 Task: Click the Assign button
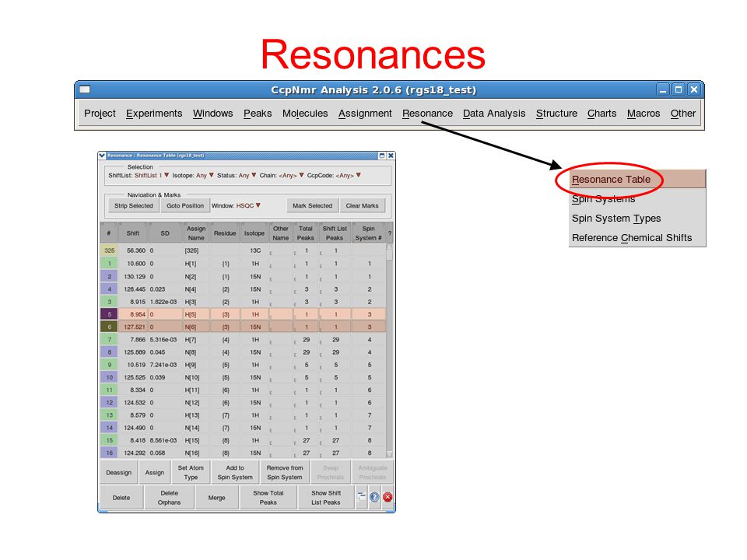(154, 472)
